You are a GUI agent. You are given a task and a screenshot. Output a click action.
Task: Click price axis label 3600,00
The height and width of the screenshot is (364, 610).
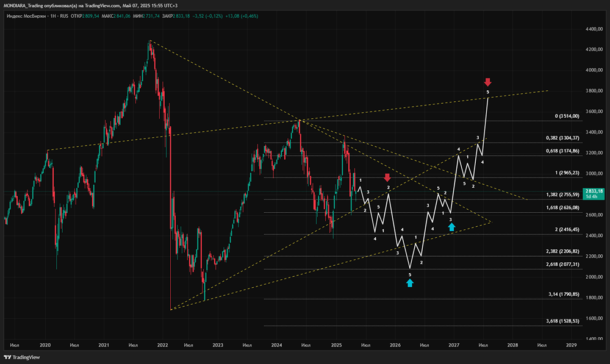[x=594, y=112]
